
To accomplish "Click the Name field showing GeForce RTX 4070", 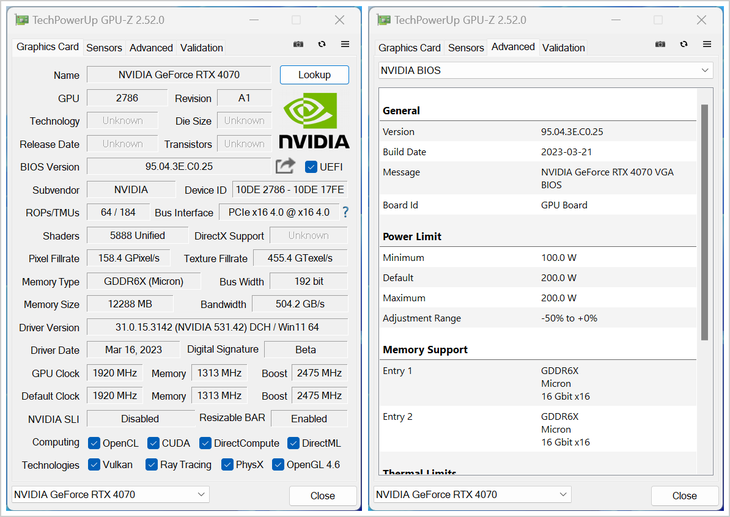I will pyautogui.click(x=178, y=75).
